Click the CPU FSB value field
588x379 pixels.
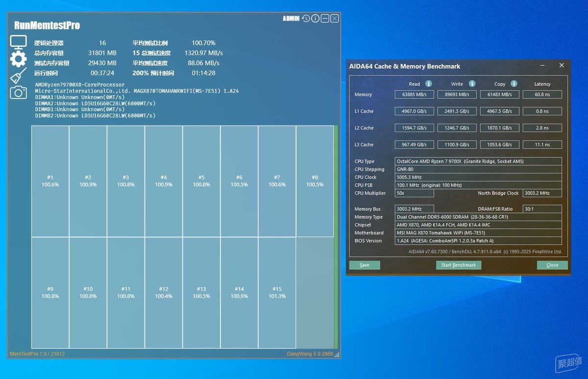click(478, 185)
